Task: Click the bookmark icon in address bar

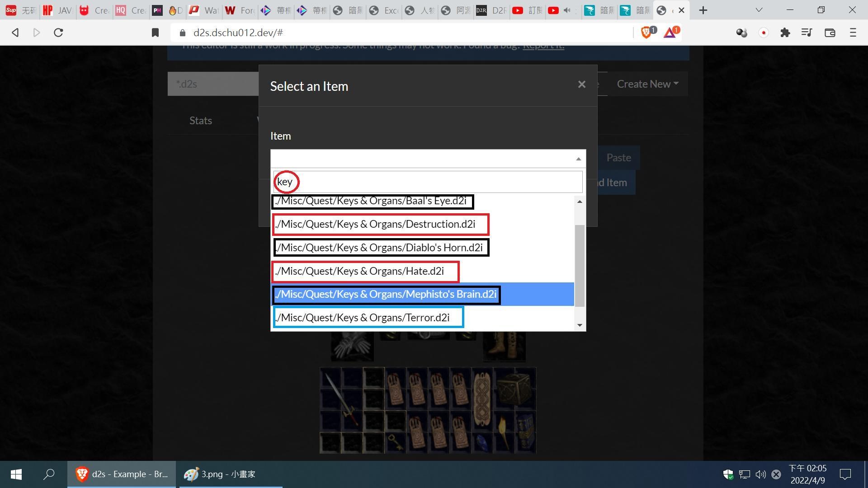Action: point(155,33)
